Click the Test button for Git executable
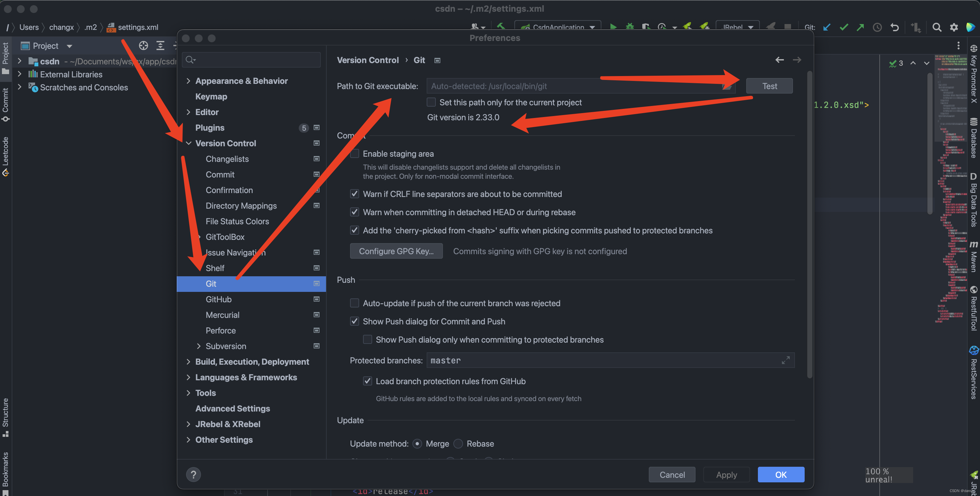This screenshot has height=496, width=980. coord(769,86)
